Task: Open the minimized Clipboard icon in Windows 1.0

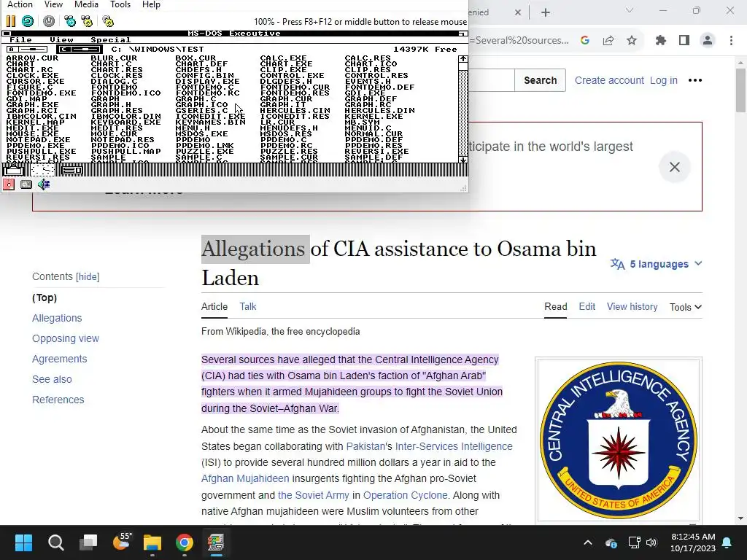Action: pyautogui.click(x=13, y=169)
